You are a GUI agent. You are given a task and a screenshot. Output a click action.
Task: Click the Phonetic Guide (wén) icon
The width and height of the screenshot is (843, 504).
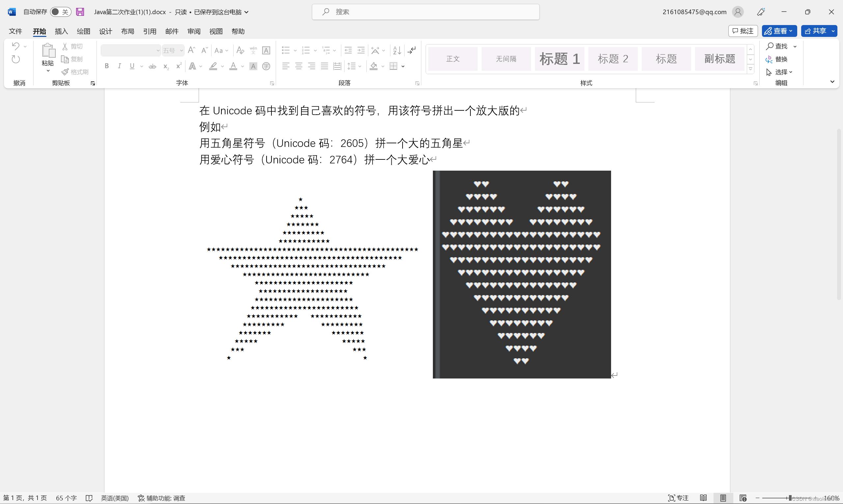253,50
